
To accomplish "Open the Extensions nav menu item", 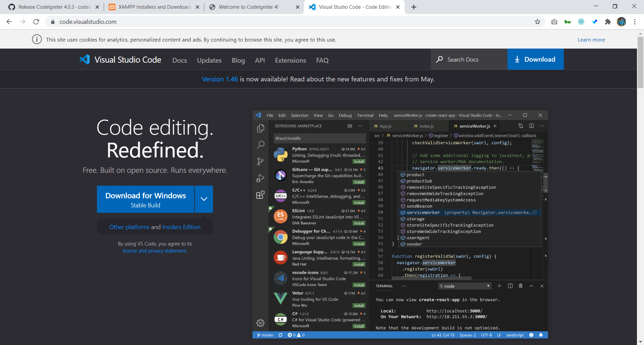I will (290, 60).
